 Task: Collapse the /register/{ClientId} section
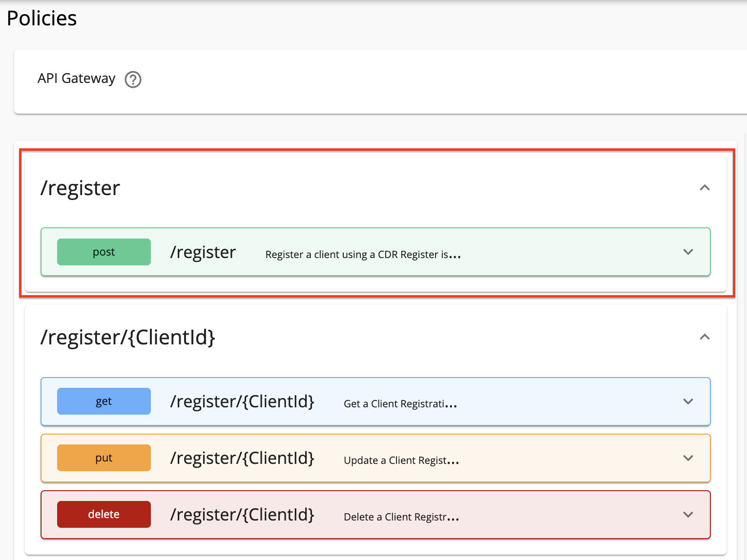pos(705,337)
